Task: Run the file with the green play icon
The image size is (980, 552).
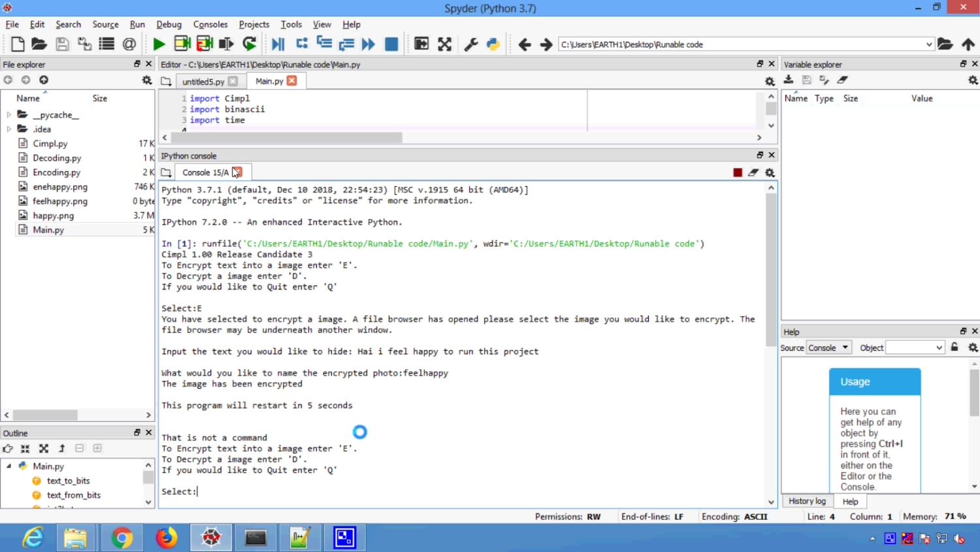Action: pos(159,44)
